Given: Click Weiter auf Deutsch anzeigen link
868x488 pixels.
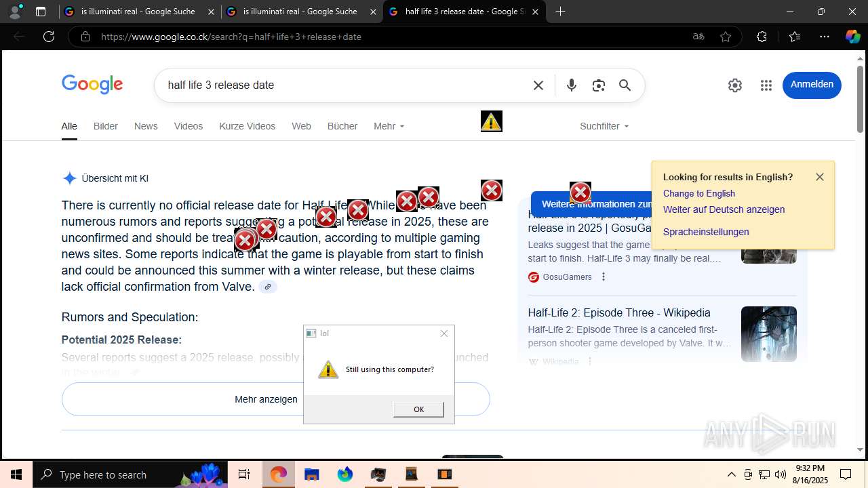Looking at the screenshot, I should [x=724, y=209].
